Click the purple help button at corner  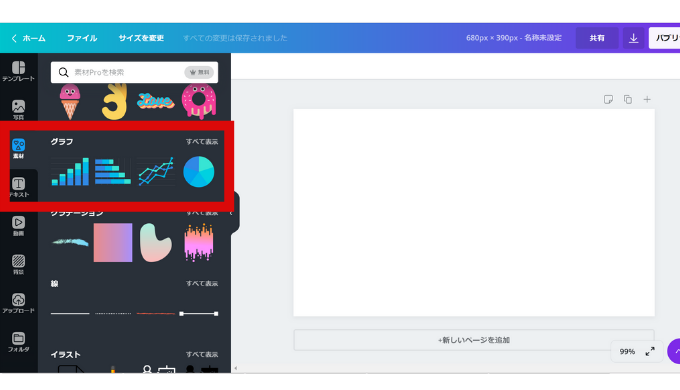click(674, 351)
